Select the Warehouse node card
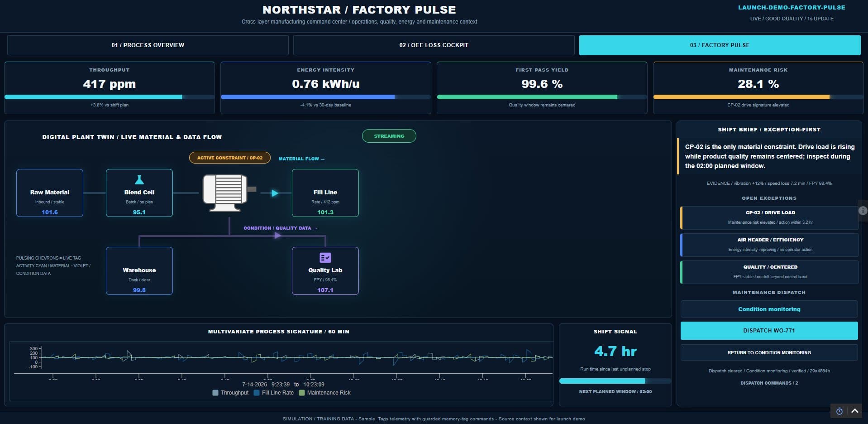The height and width of the screenshot is (424, 868). point(139,271)
